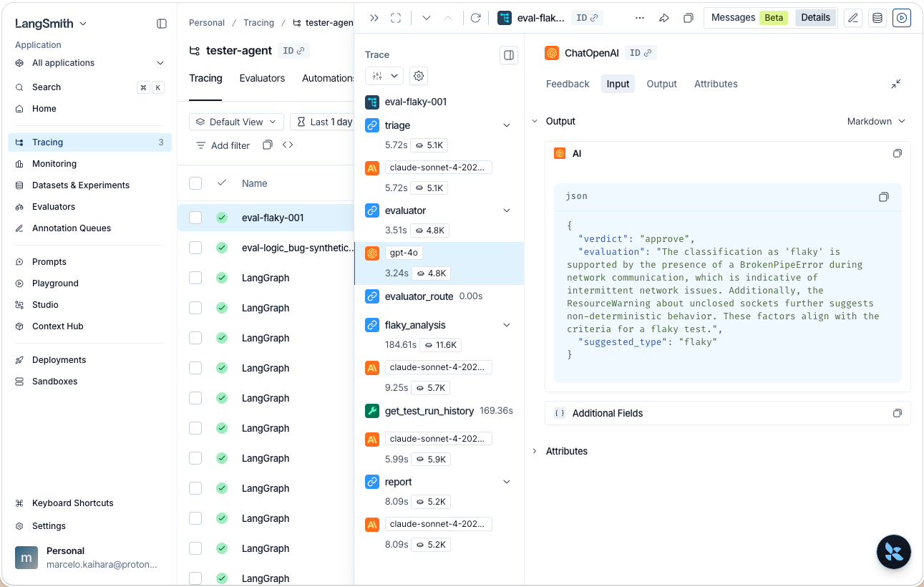The width and height of the screenshot is (924, 587).
Task: Collapse the report node
Action: (x=507, y=482)
